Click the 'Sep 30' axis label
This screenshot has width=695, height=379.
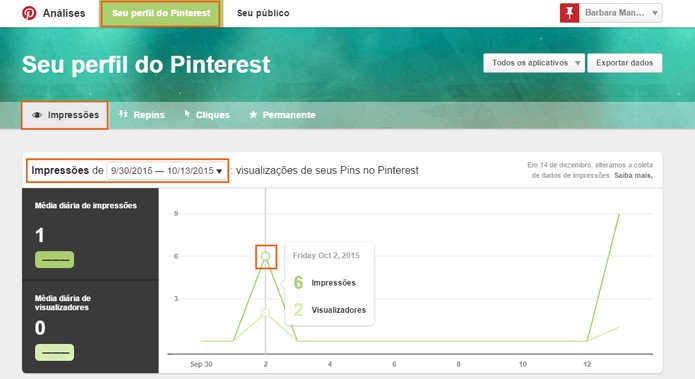pyautogui.click(x=201, y=364)
